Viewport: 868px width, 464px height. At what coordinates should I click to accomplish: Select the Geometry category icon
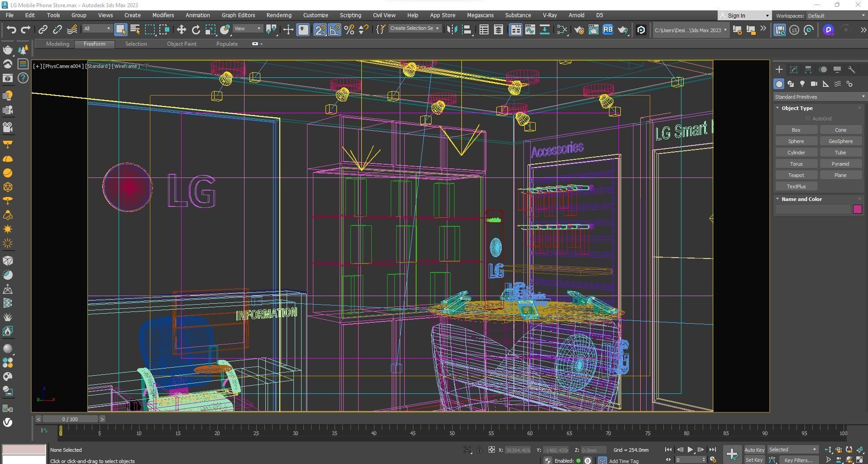779,84
